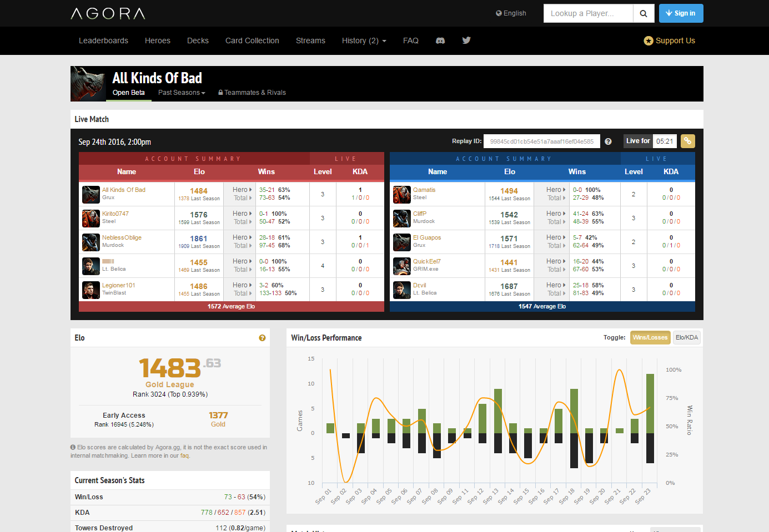Click the Sign in button
This screenshot has width=769, height=532.
tap(681, 13)
